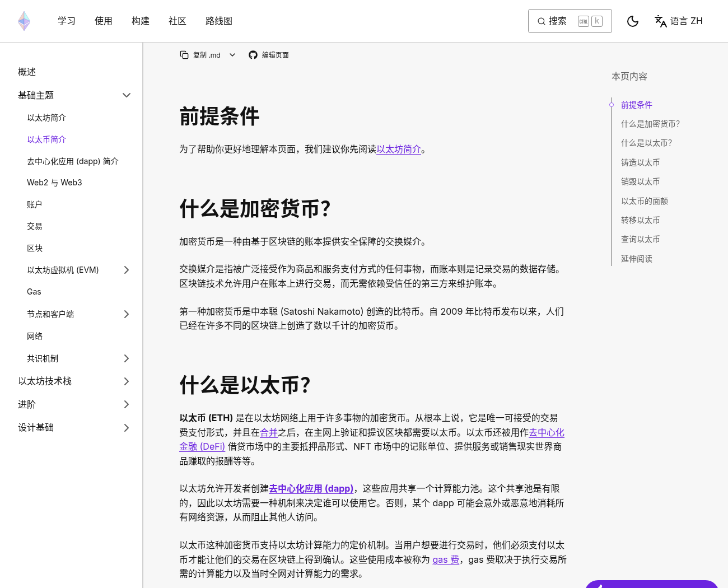Follow the 以太坊简介 link in 前提条件 paragraph
The image size is (728, 588).
pos(399,149)
